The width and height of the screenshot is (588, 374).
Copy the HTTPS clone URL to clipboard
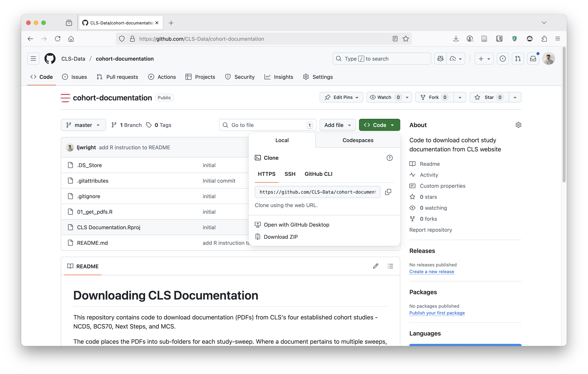pyautogui.click(x=388, y=192)
